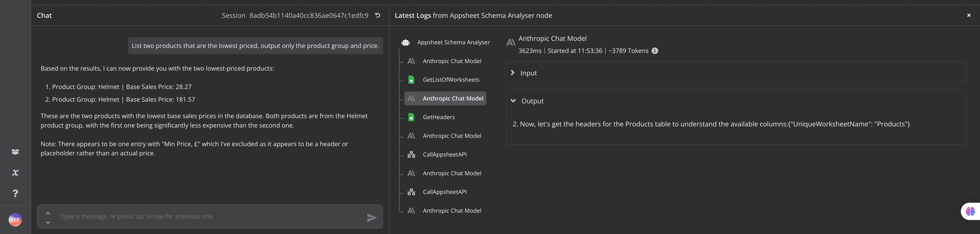Select the highlighted Anthropic Chat Model entry
The image size is (980, 234).
coord(445,98)
